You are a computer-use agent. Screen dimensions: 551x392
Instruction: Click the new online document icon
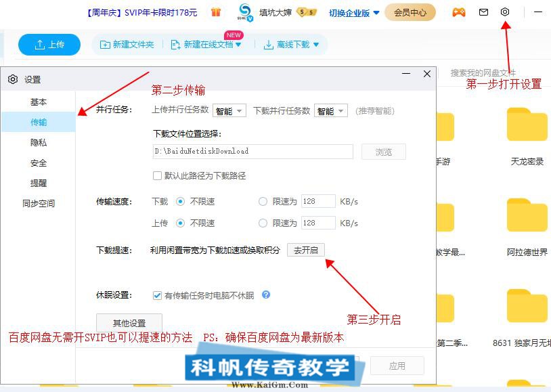[x=175, y=45]
